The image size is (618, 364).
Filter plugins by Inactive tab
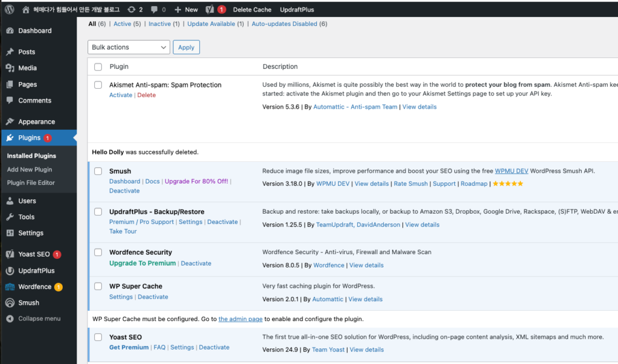point(159,24)
